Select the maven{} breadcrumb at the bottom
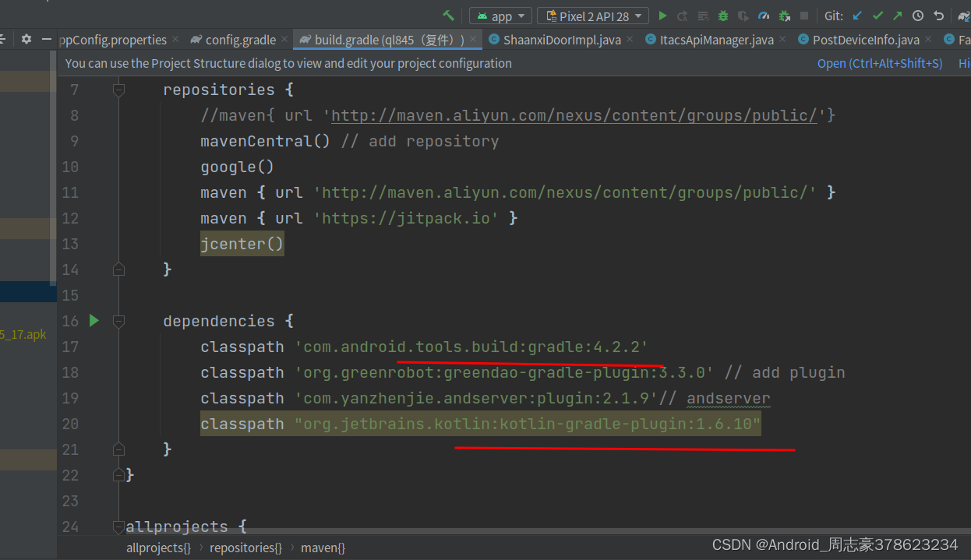 323,548
